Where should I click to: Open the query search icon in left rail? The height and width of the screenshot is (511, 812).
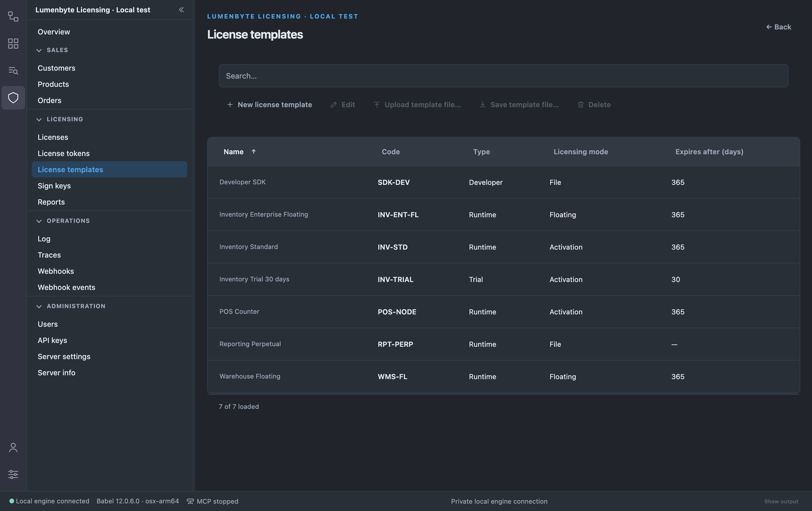click(x=13, y=70)
